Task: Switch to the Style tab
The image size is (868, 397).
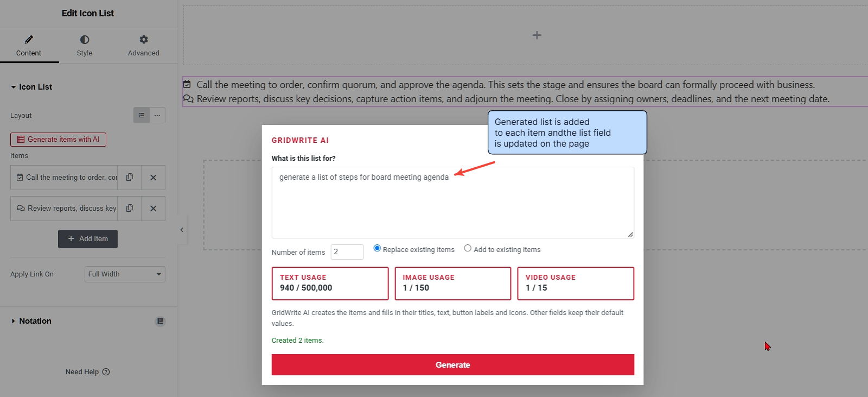Action: coord(85,46)
